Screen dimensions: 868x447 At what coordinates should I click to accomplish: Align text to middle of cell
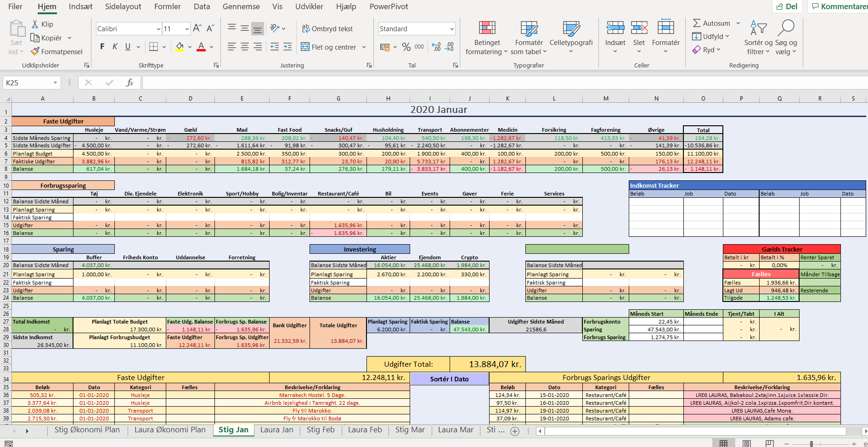(x=245, y=28)
